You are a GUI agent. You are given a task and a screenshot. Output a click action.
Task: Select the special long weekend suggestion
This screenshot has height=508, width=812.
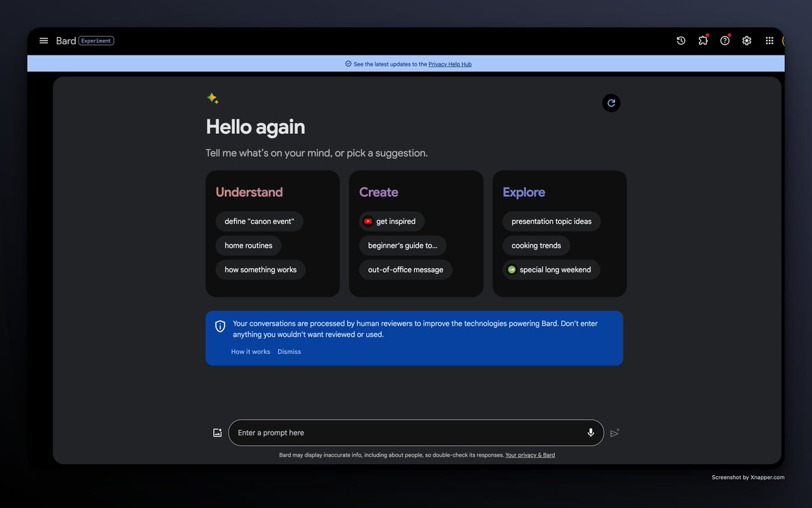(x=551, y=270)
